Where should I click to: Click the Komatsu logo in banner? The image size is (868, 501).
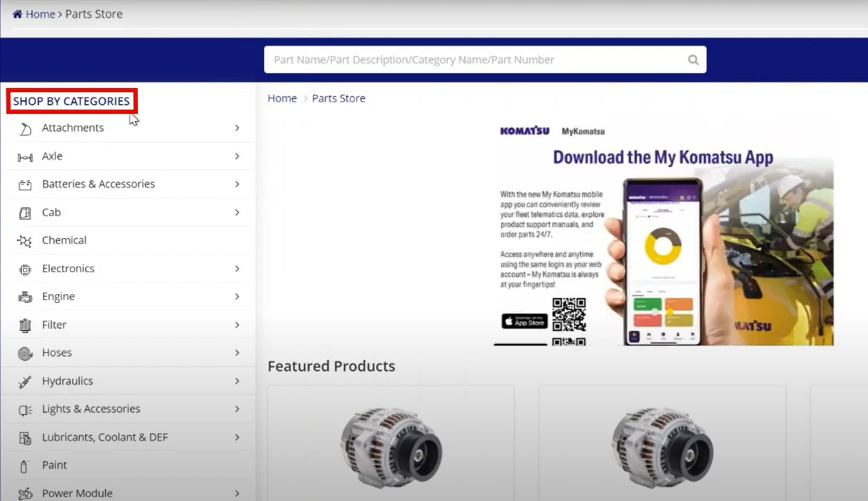(525, 131)
